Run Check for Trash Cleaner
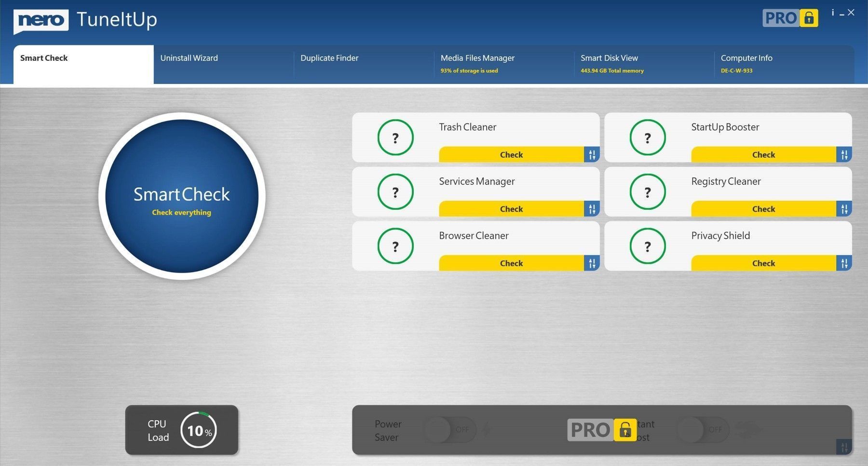This screenshot has width=868, height=466. pyautogui.click(x=512, y=154)
